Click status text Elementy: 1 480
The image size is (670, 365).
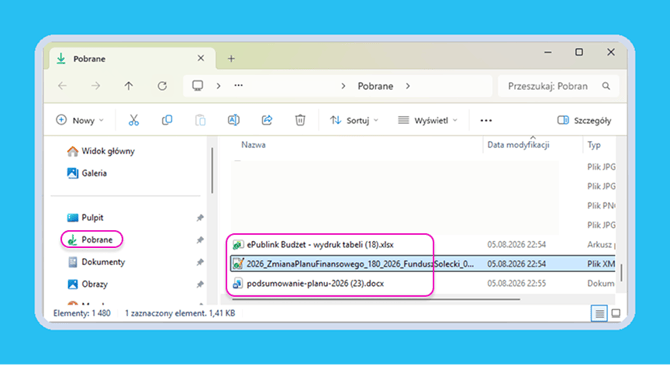82,313
